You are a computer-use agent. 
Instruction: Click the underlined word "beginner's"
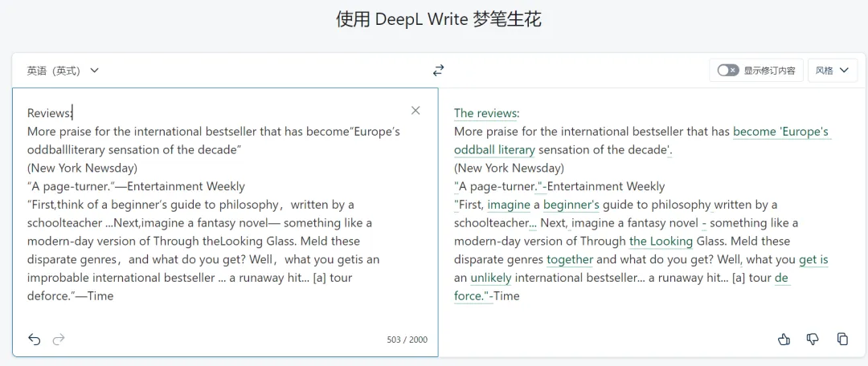tap(571, 205)
